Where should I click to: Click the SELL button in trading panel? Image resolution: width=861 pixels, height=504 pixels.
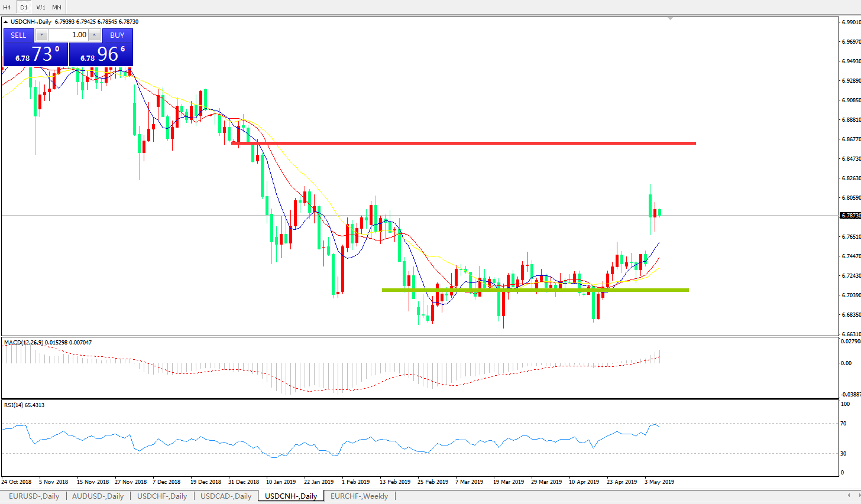tap(18, 35)
